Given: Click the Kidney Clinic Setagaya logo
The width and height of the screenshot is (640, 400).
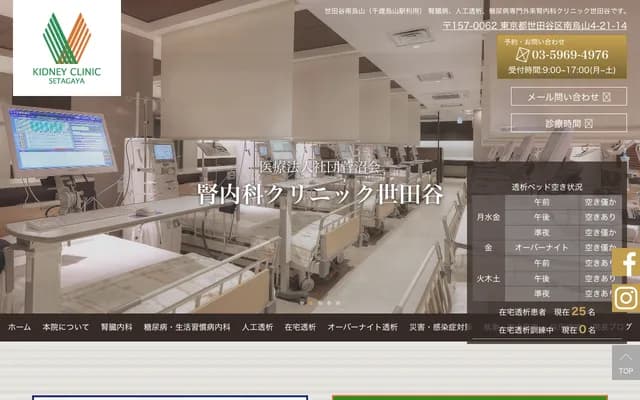Looking at the screenshot, I should point(67,48).
